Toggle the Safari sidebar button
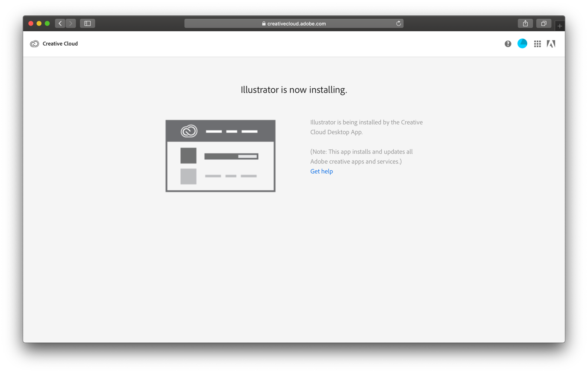The width and height of the screenshot is (588, 373). click(88, 23)
